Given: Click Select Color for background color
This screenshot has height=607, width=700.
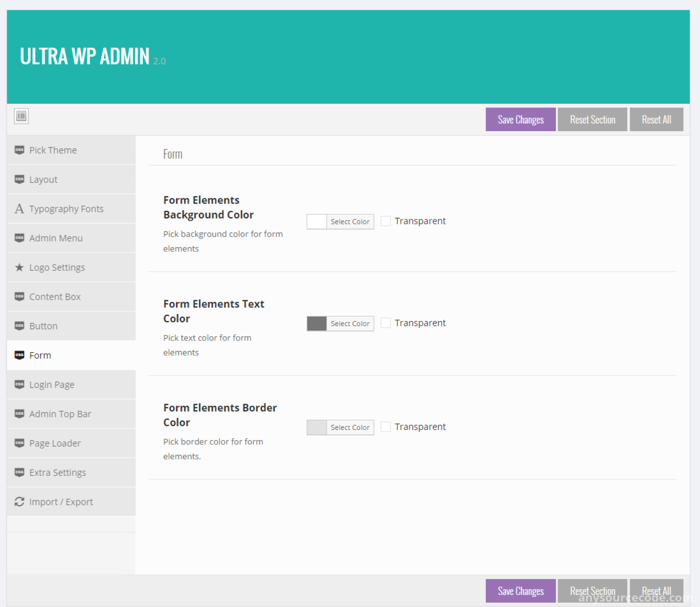Looking at the screenshot, I should tap(350, 222).
